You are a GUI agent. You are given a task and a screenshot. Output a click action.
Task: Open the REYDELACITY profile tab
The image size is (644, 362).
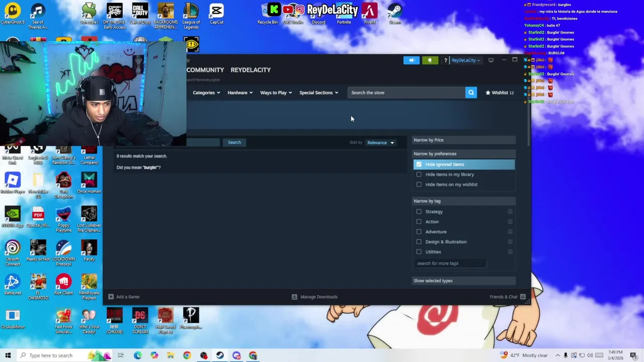(x=251, y=70)
